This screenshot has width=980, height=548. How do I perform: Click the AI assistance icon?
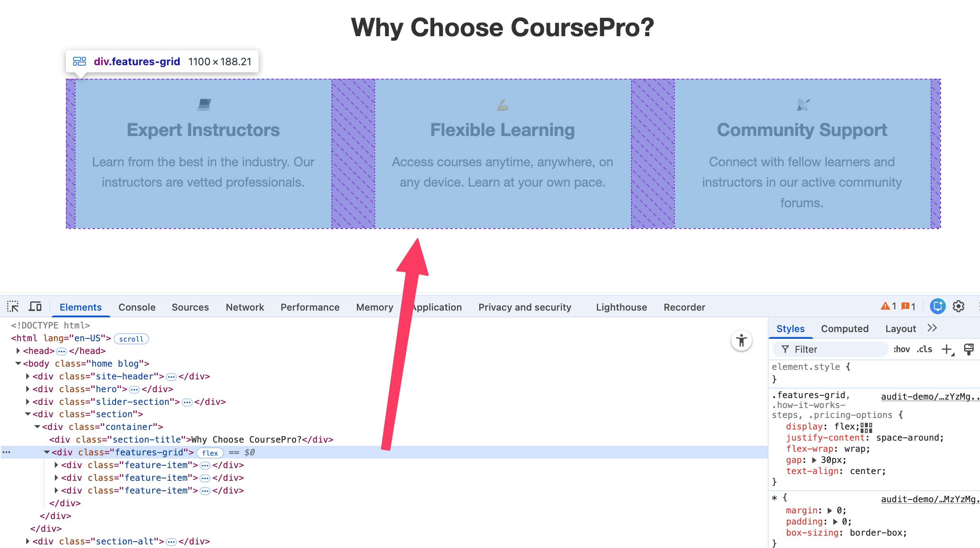tap(937, 306)
